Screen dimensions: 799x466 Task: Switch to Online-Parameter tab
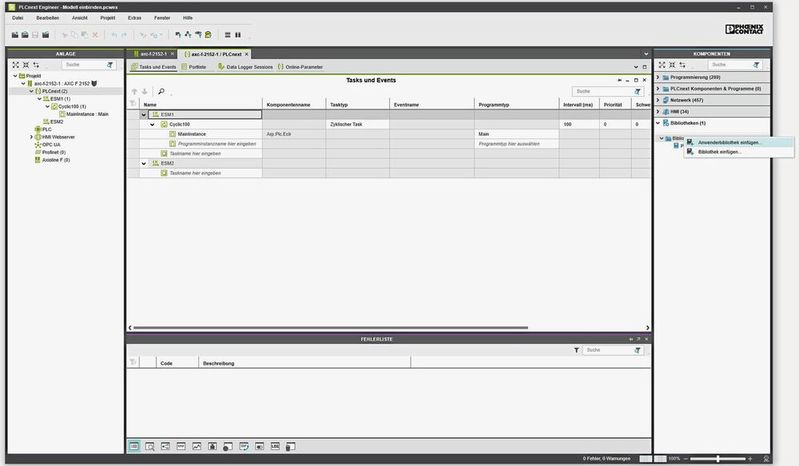[300, 67]
